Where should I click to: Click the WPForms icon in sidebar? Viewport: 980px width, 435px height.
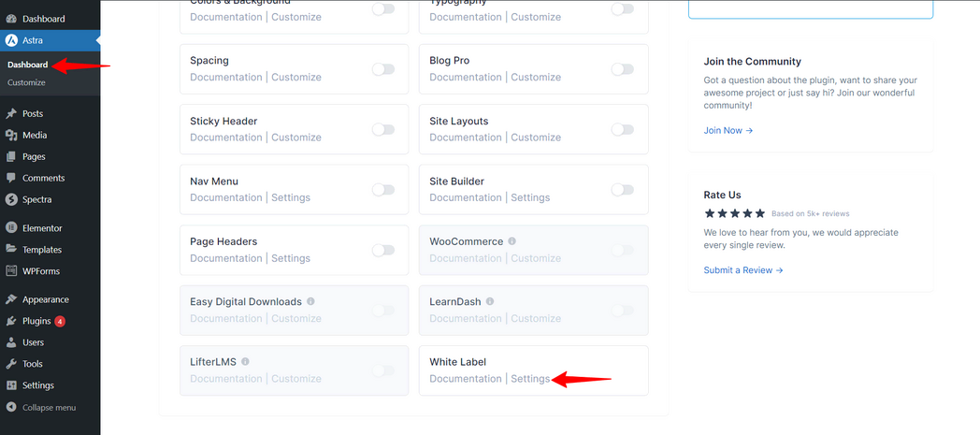coord(11,271)
